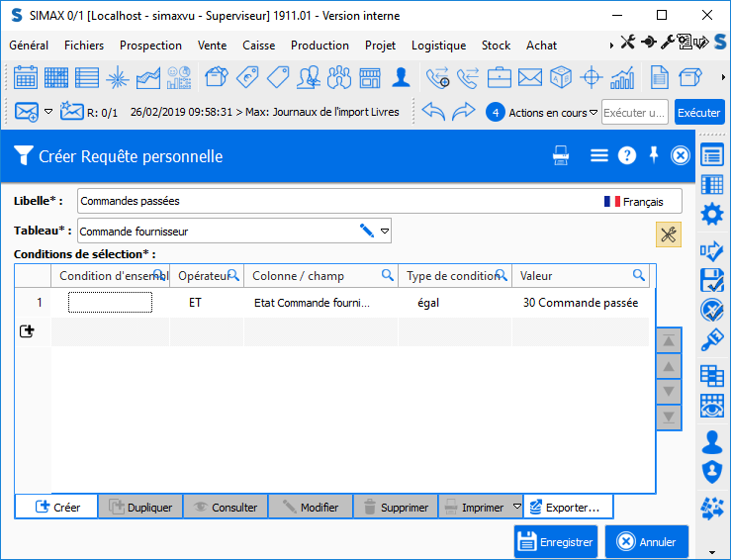
Task: Click the calendar icon in the main toolbar
Action: click(26, 77)
